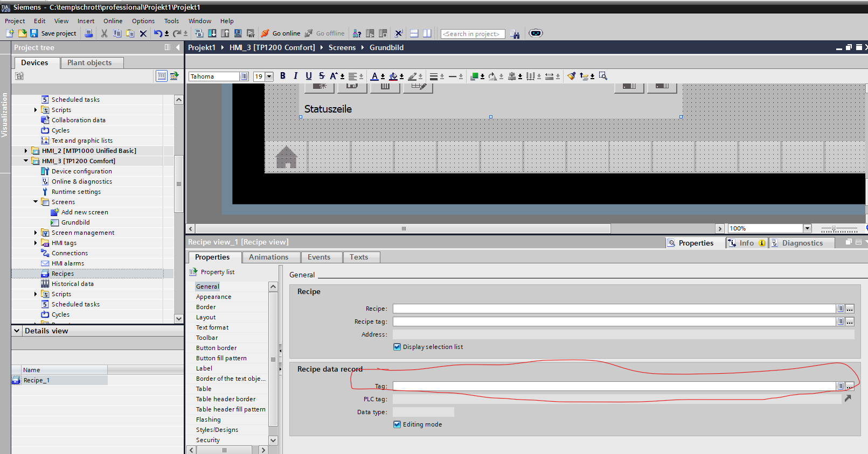This screenshot has width=868, height=454.
Task: Open the Options menu
Action: click(x=143, y=21)
